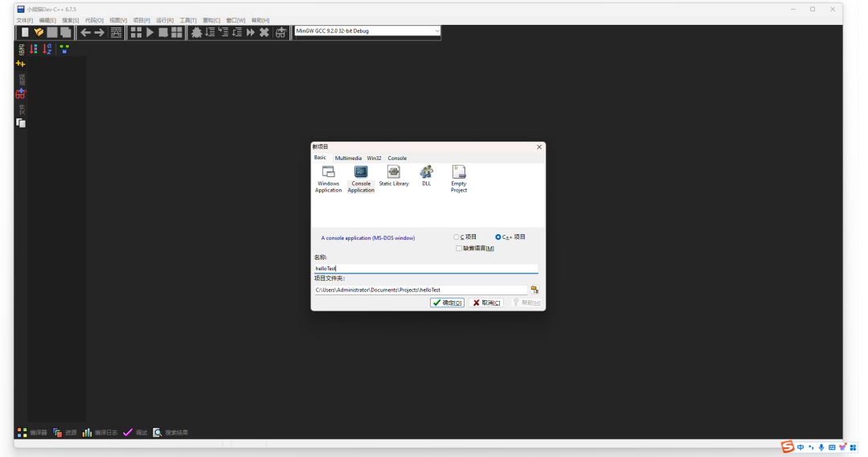
Task: Open the 运行[R] menu
Action: [x=165, y=20]
